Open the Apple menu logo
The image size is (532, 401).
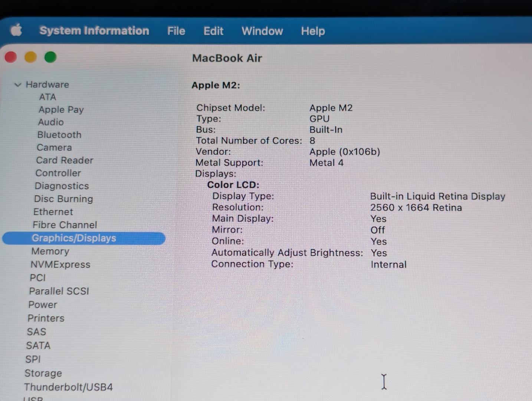click(16, 30)
